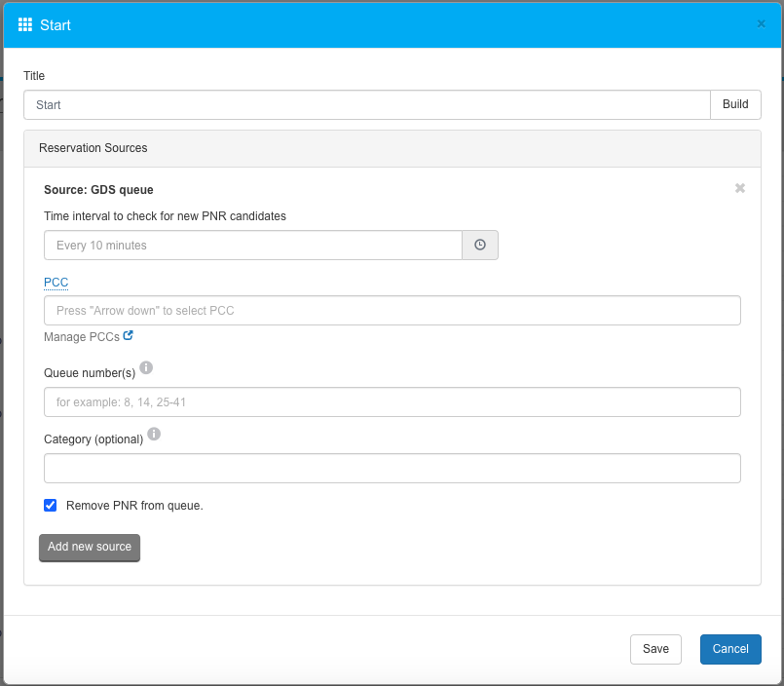This screenshot has height=686, width=784.
Task: Open the time interval field showing Every 10 minutes
Action: coord(252,246)
